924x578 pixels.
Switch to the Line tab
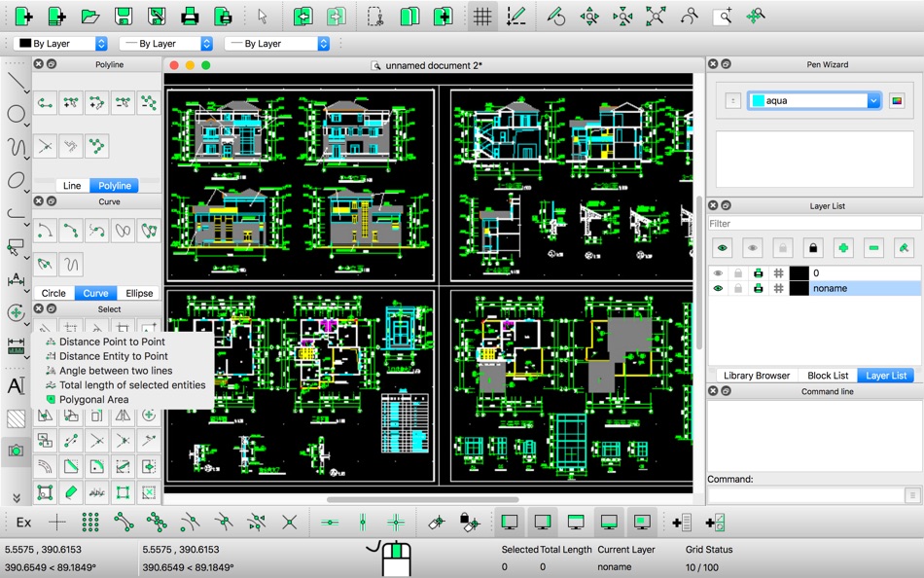[x=72, y=185]
